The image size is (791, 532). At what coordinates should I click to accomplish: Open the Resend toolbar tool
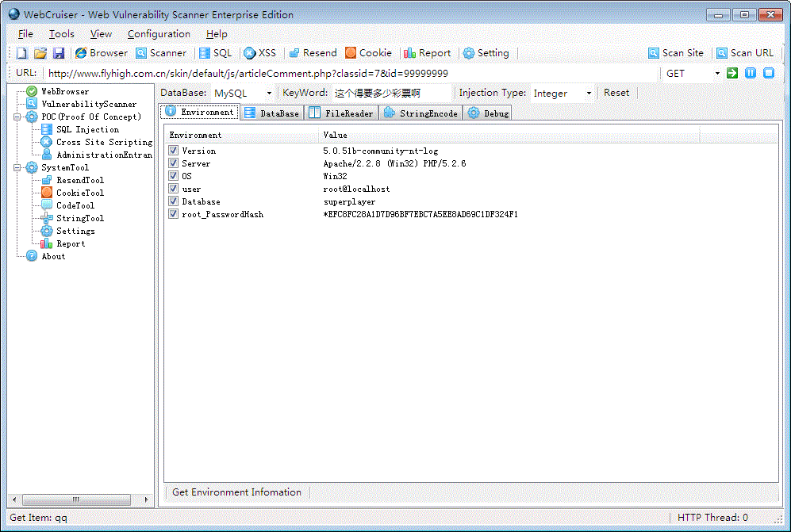(x=313, y=53)
